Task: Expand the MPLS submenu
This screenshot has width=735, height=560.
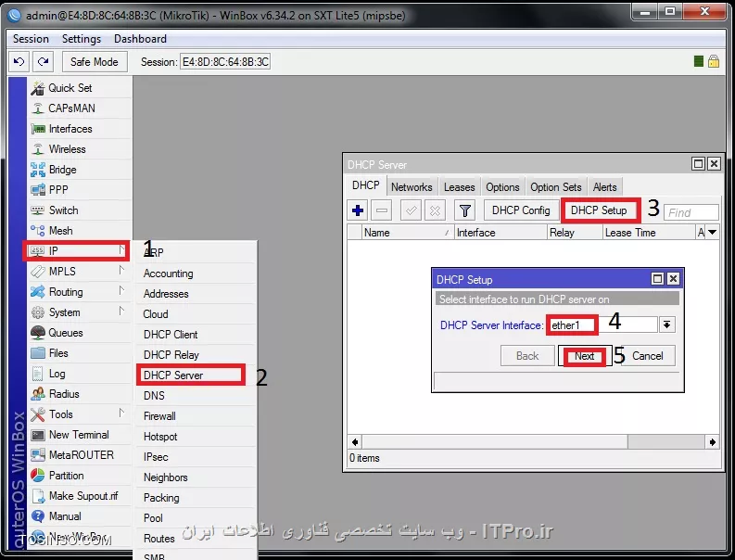Action: 79,272
